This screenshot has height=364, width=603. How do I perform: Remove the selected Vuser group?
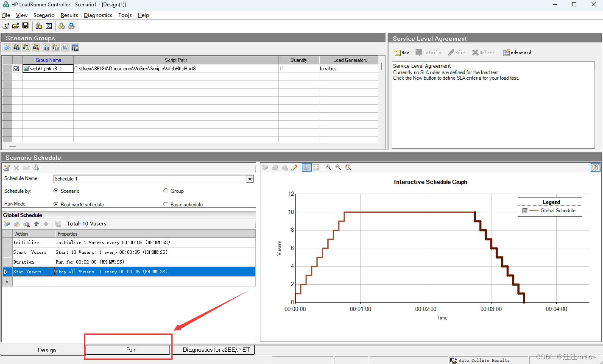36,47
